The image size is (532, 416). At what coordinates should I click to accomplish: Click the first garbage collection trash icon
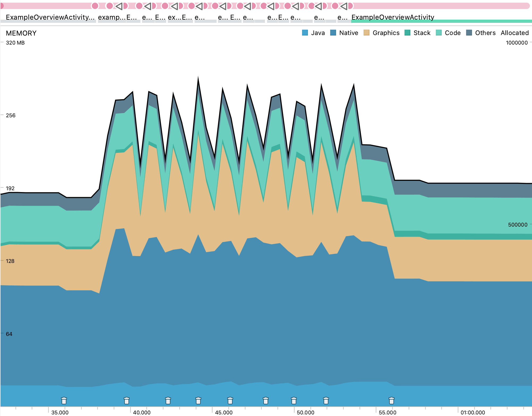point(64,400)
